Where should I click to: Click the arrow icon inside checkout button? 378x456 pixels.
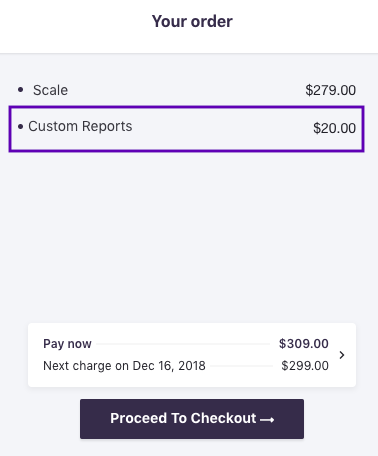point(267,420)
